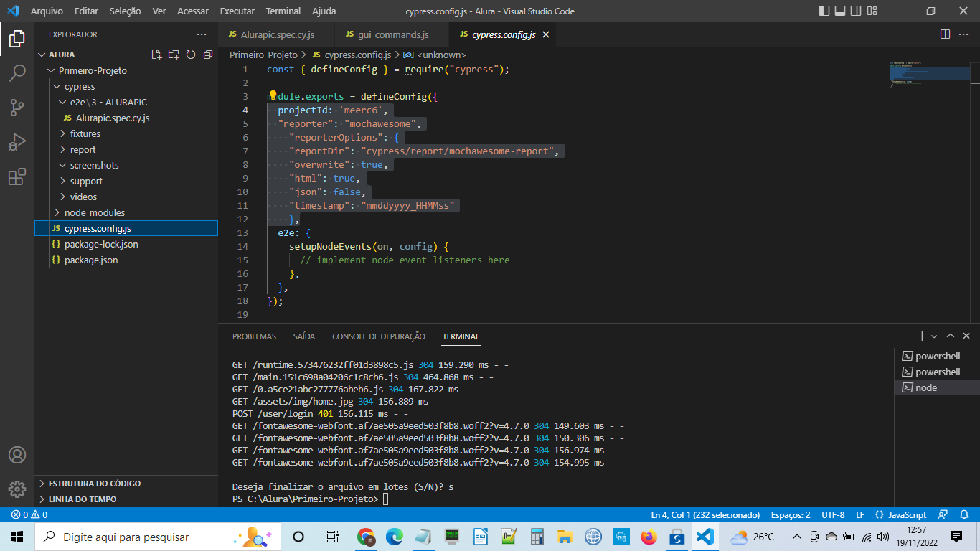The image size is (980, 551).
Task: Switch to SAÍDA panel tab
Action: [x=304, y=336]
